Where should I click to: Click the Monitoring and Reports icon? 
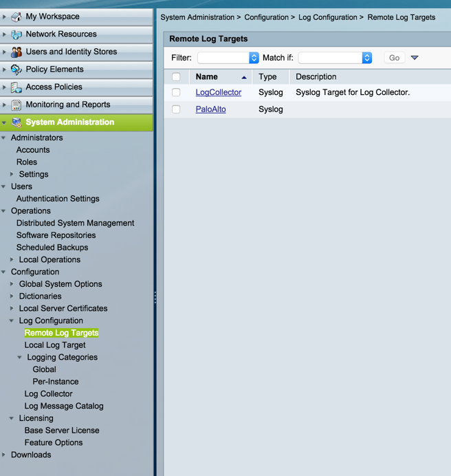[16, 105]
